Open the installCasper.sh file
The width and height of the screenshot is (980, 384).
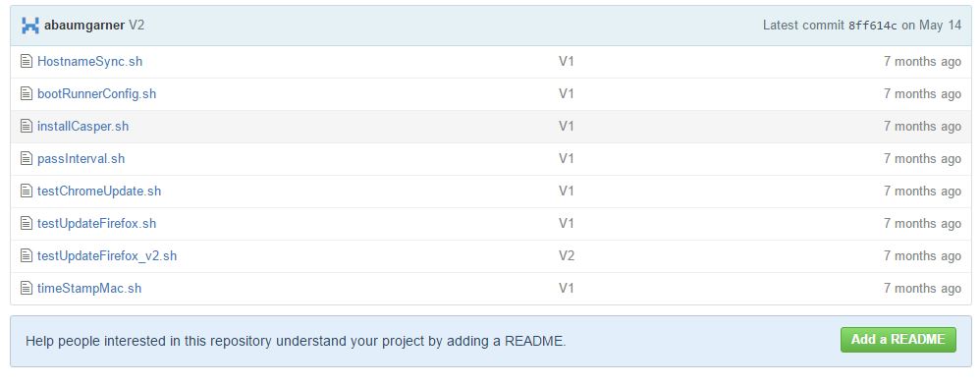(83, 127)
